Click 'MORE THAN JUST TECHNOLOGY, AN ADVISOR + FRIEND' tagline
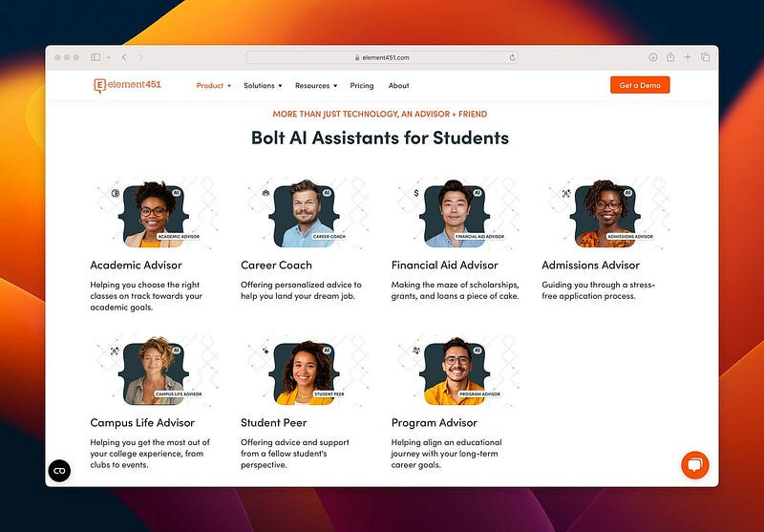 coord(380,114)
